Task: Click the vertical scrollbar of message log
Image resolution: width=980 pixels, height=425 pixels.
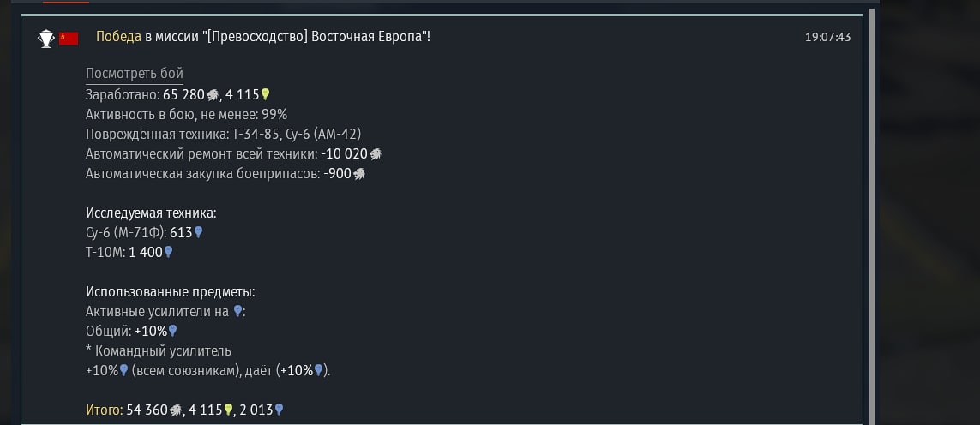Action: pyautogui.click(x=873, y=214)
